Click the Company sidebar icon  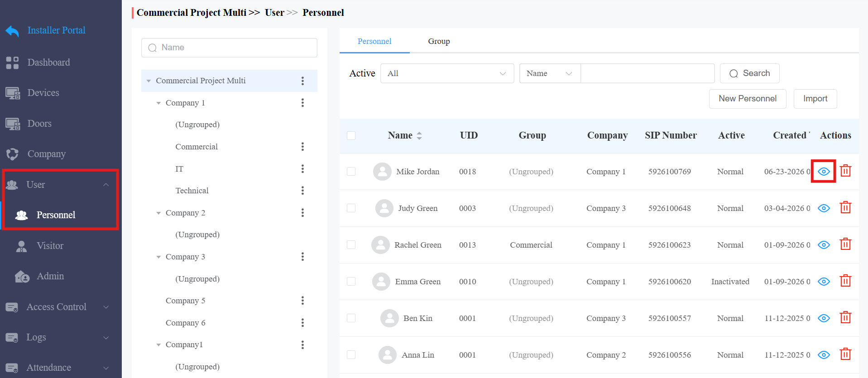[x=12, y=154]
